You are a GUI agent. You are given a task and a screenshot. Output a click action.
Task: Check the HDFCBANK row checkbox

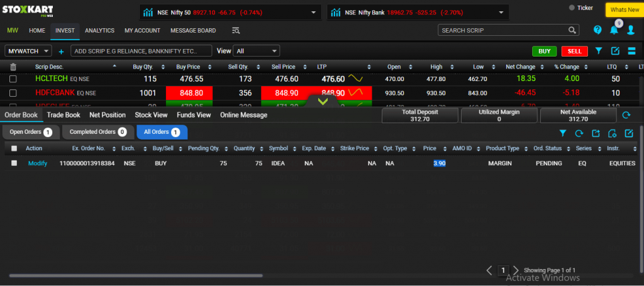13,93
